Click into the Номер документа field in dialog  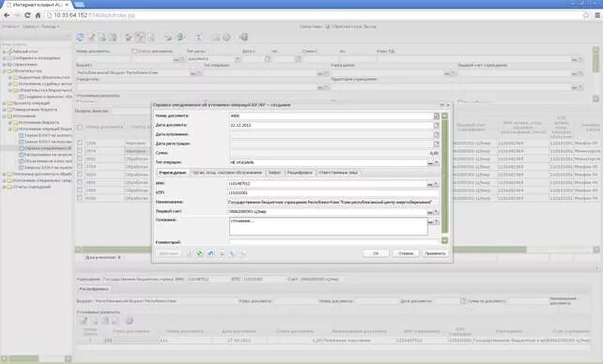point(331,116)
